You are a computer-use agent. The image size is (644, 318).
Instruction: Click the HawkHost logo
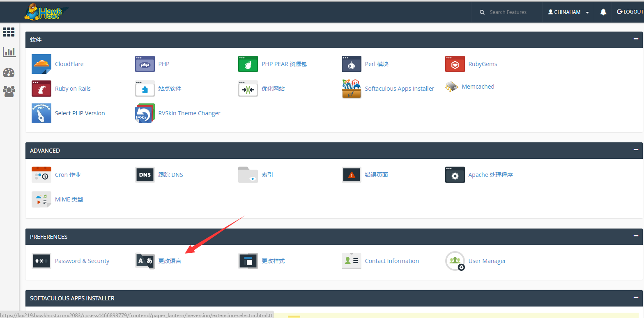pyautogui.click(x=46, y=12)
